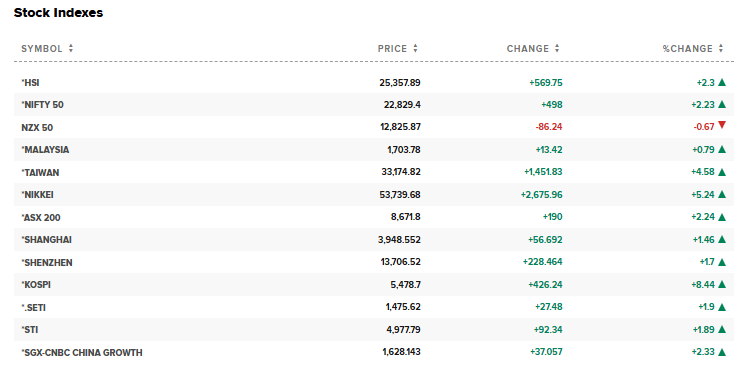
Task: Click NIKKEI change value +2,675.96
Action: (542, 195)
